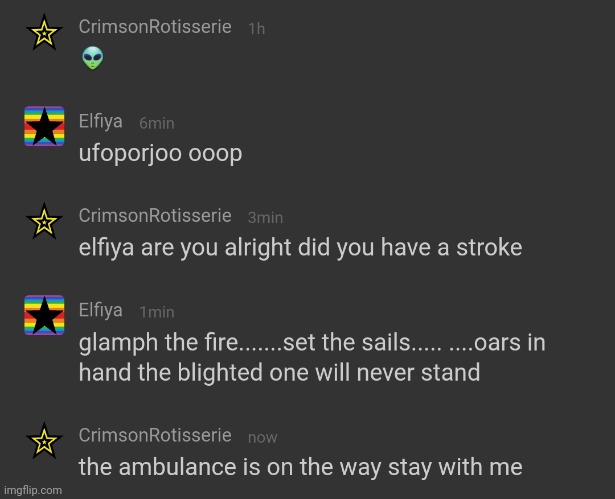This screenshot has height=499, width=615.
Task: Click CrimsonRotisserie username on the 'now' comment
Action: tap(155, 435)
